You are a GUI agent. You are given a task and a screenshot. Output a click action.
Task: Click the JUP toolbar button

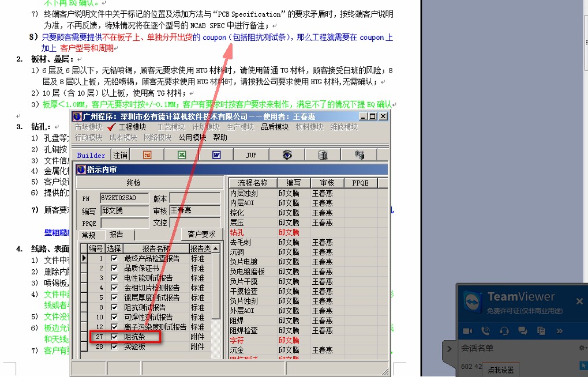[x=251, y=154]
